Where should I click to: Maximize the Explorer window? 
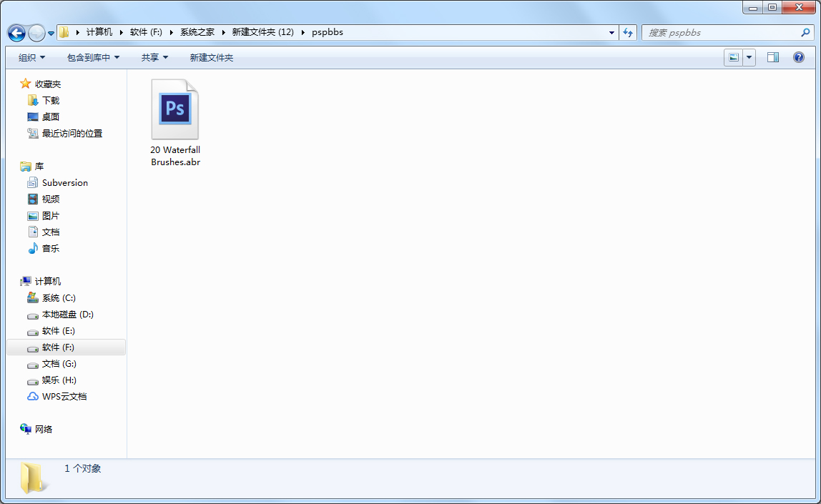coord(772,7)
